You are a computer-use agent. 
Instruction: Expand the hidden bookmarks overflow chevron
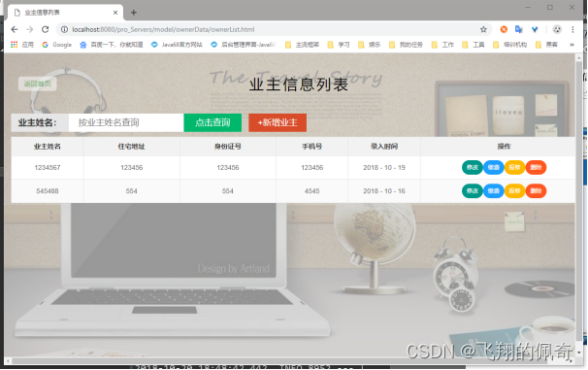(572, 45)
